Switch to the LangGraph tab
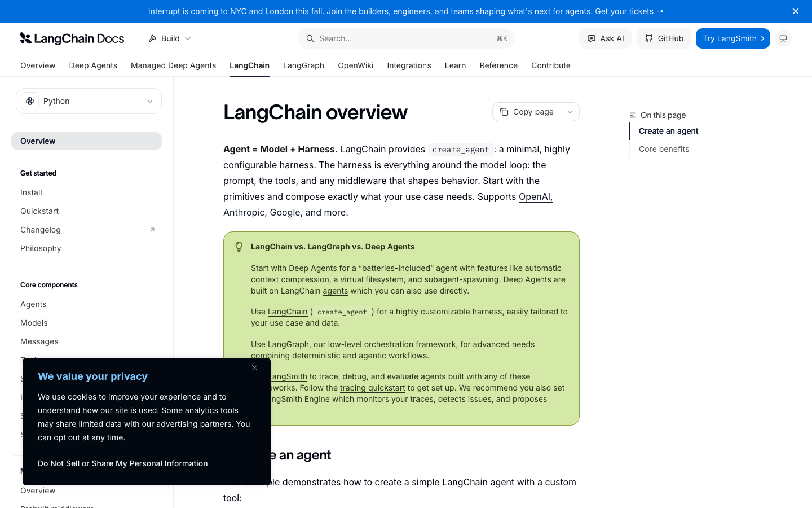 [303, 65]
